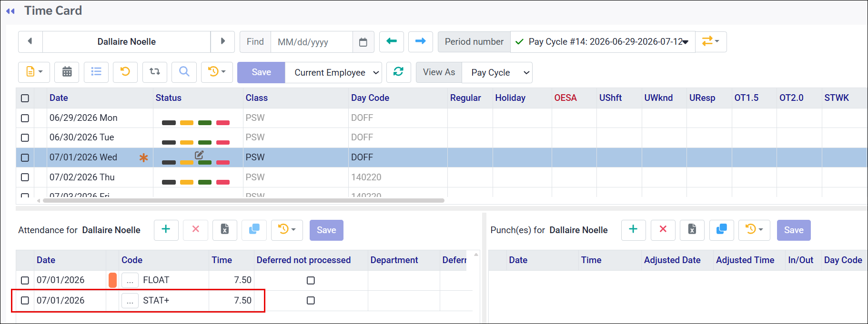Click the blue right arrow next period
Image resolution: width=868 pixels, height=324 pixels.
421,41
